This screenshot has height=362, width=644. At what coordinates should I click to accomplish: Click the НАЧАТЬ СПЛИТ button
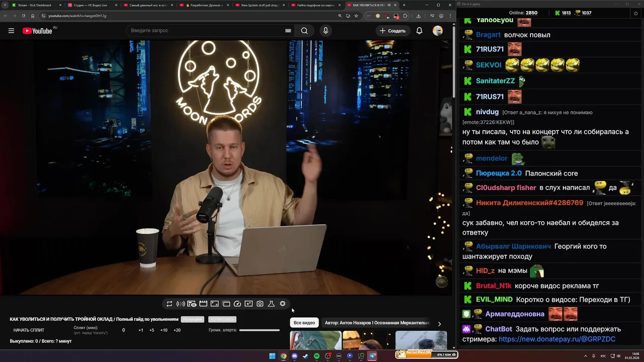click(x=29, y=330)
